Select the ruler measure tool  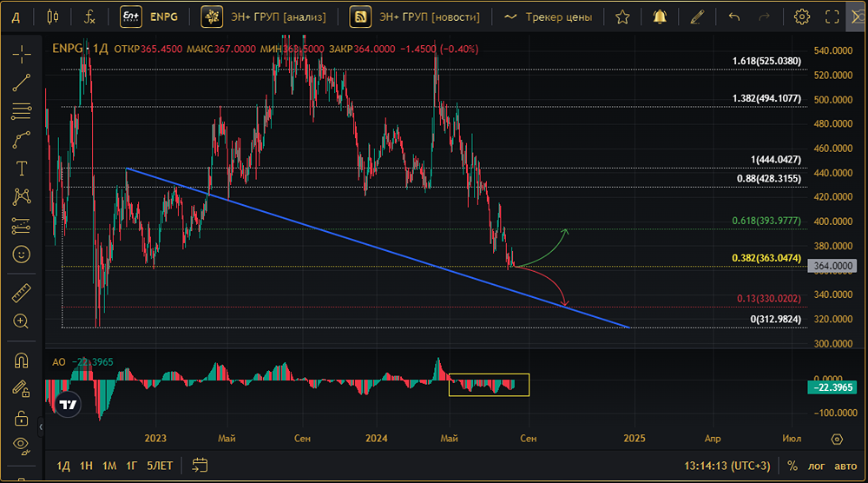pos(22,293)
